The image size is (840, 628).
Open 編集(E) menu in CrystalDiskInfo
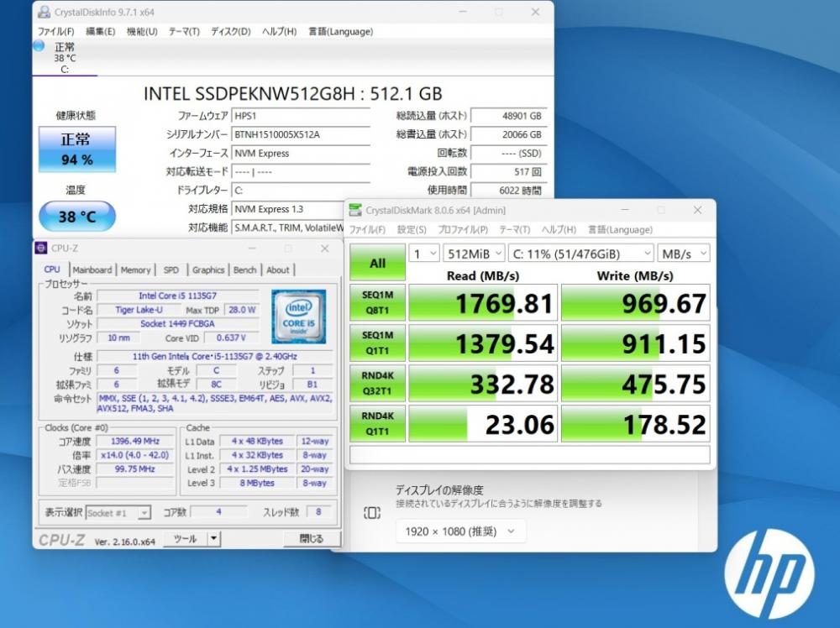[x=100, y=32]
